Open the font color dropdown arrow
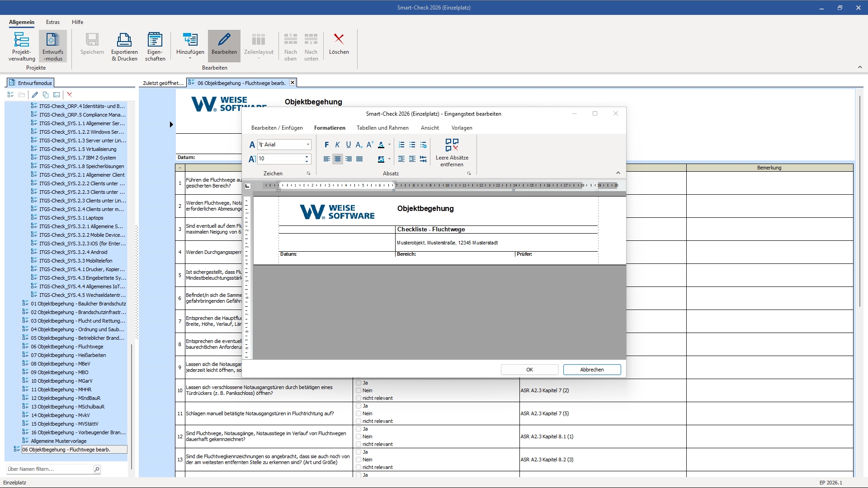 pos(389,145)
